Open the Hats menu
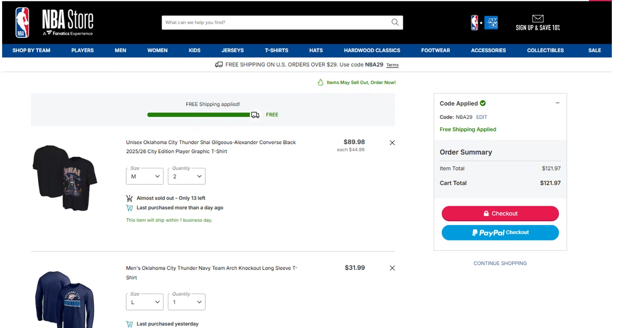 pyautogui.click(x=316, y=50)
